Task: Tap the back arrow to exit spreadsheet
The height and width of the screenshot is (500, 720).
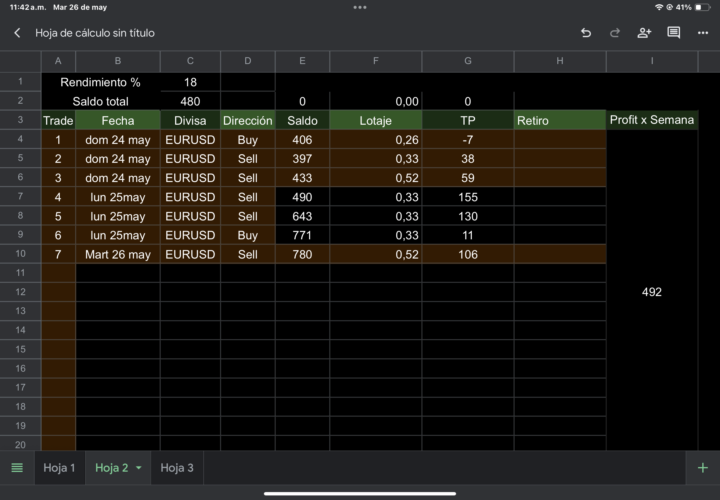Action: click(x=17, y=33)
